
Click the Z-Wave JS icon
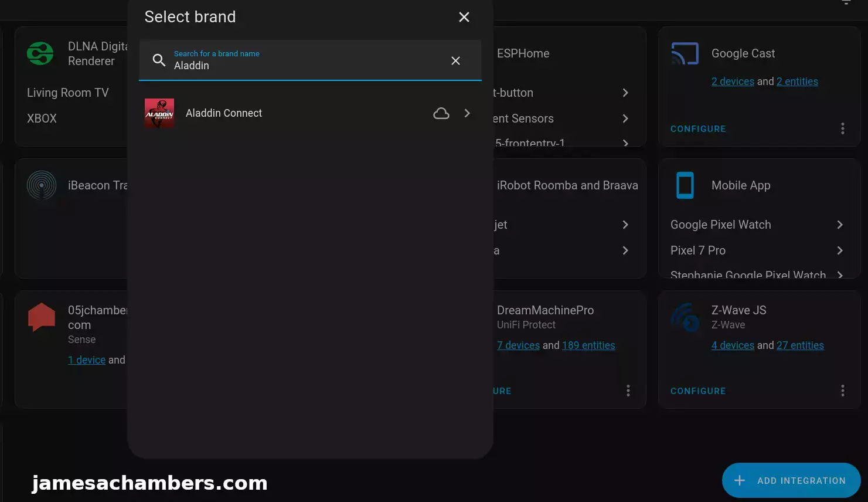(x=685, y=317)
